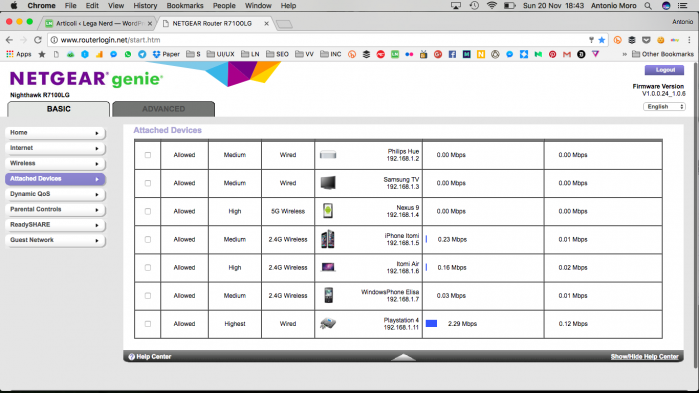The image size is (699, 393).
Task: Bookmark page with the star icon
Action: (601, 40)
